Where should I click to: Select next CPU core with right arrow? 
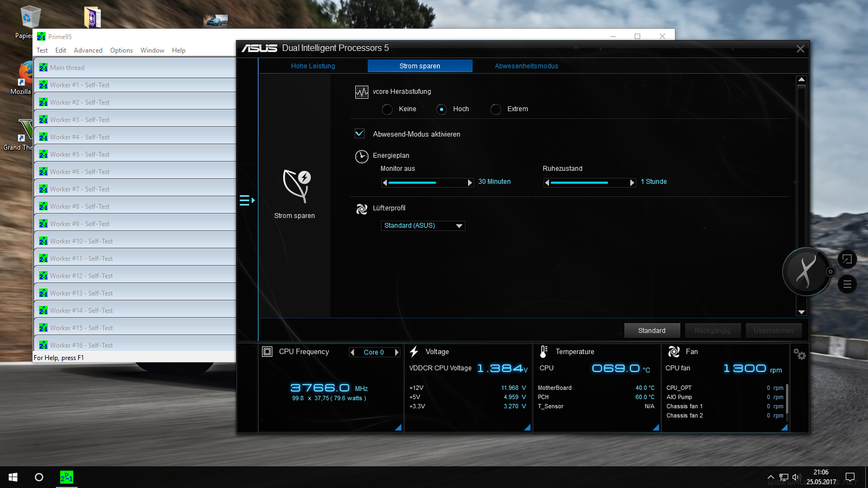[396, 352]
